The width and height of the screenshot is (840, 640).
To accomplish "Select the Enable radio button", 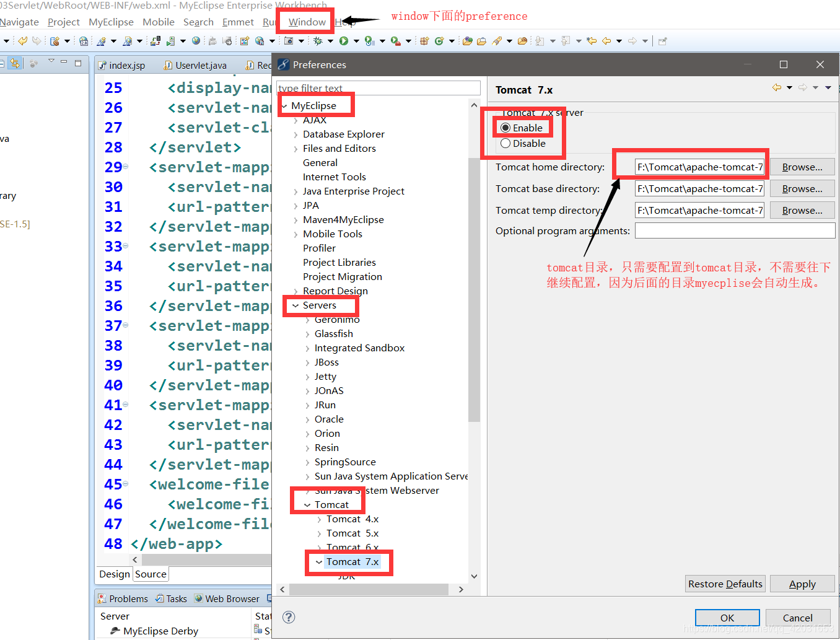I will pos(505,128).
